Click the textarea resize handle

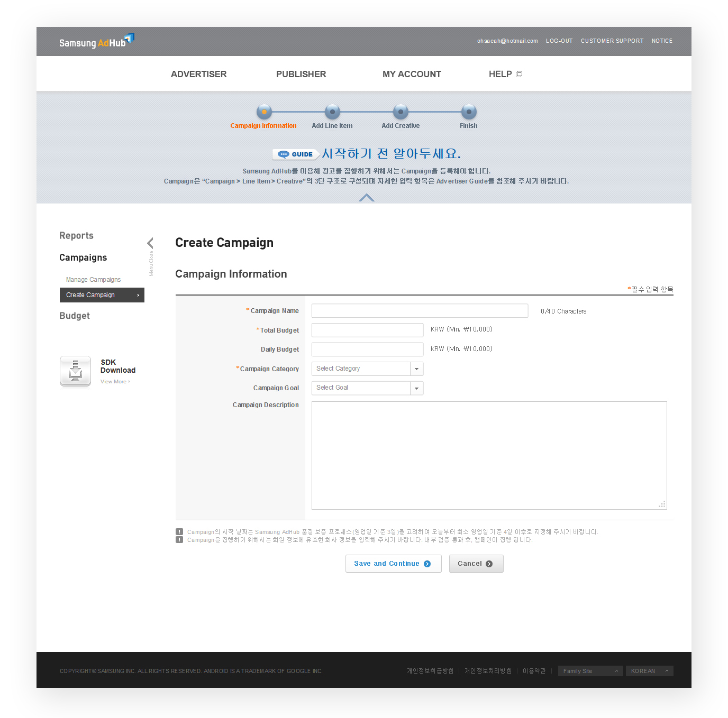pos(662,504)
